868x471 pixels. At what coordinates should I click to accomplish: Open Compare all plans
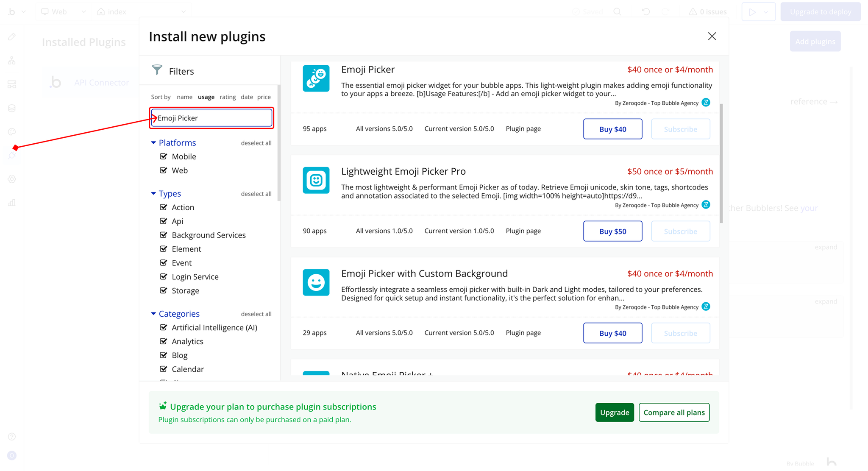(x=674, y=412)
